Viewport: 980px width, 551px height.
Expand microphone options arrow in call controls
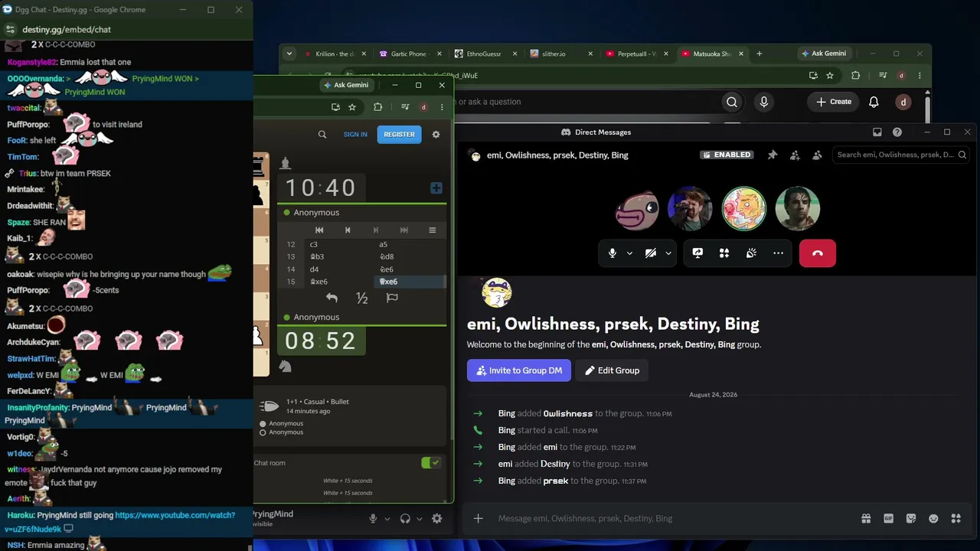pos(630,253)
